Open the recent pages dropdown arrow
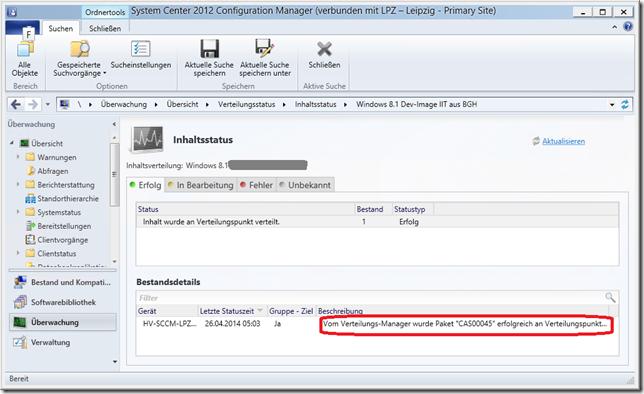The image size is (644, 394). (x=48, y=105)
